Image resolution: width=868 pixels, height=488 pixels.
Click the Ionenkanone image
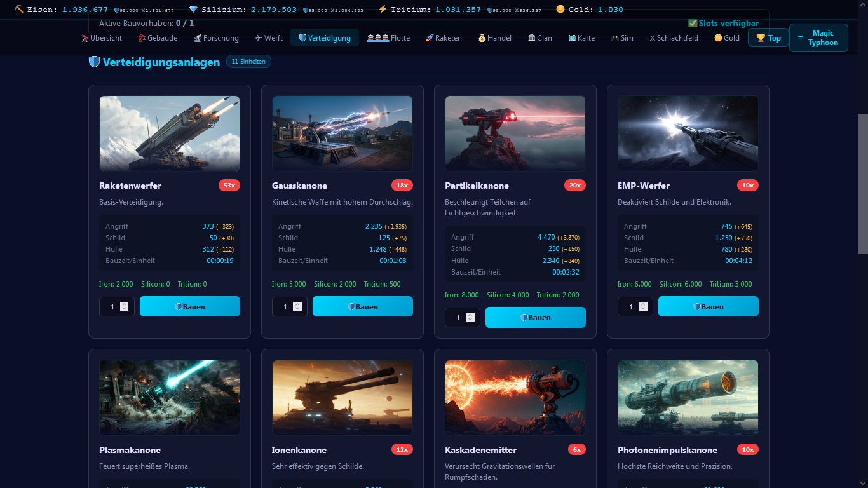tap(342, 398)
